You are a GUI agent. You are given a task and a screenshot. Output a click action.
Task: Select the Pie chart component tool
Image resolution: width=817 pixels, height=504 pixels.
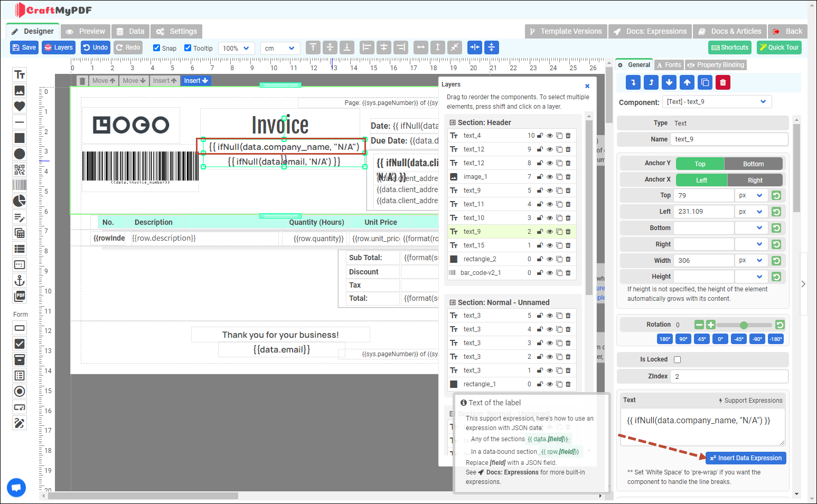pos(20,201)
